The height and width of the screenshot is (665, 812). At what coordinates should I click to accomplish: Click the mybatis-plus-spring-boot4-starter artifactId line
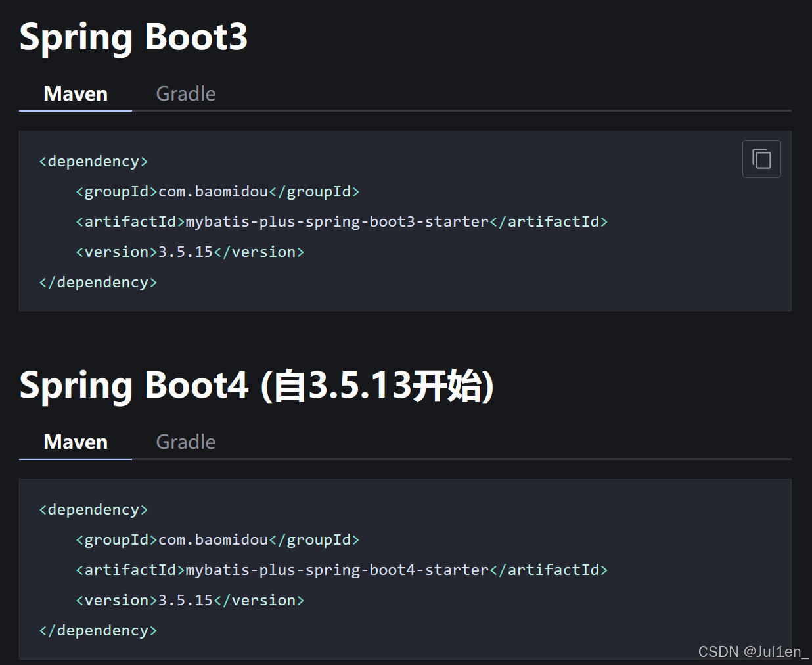[x=342, y=570]
